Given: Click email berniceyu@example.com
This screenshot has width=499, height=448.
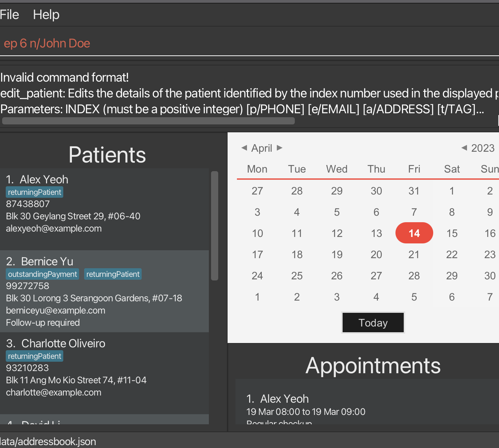Looking at the screenshot, I should (x=56, y=310).
